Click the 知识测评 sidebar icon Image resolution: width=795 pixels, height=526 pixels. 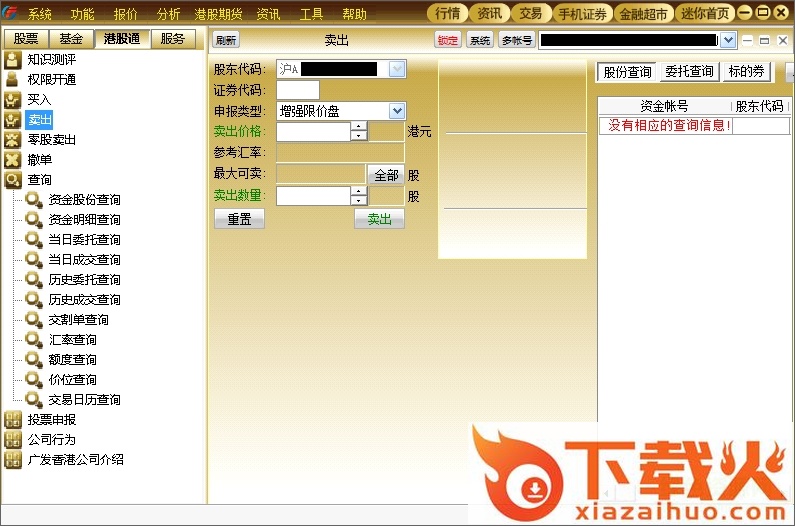[12, 60]
